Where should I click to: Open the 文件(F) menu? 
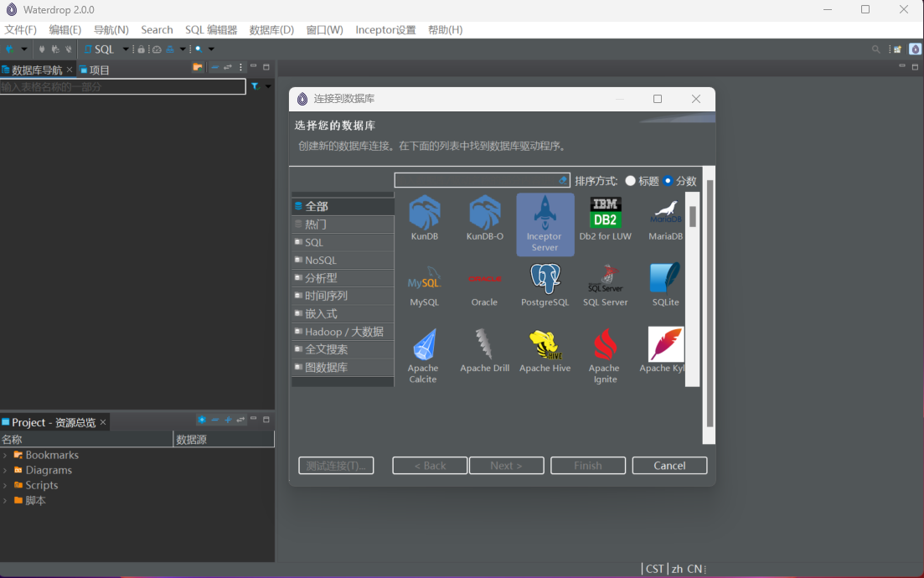click(21, 30)
